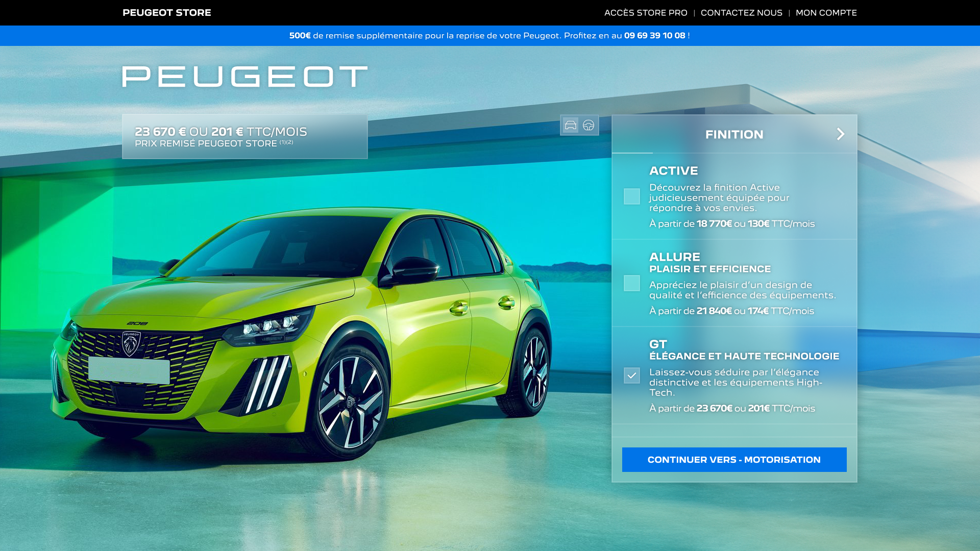Screen dimensions: 980x551
Task: Select the Allure finition checkbox
Action: pos(631,283)
